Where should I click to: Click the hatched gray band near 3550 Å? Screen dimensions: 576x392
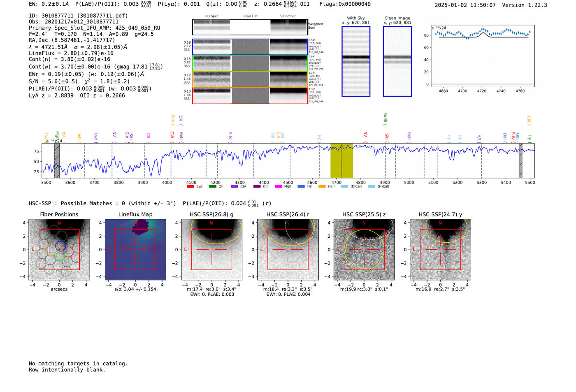pyautogui.click(x=57, y=160)
